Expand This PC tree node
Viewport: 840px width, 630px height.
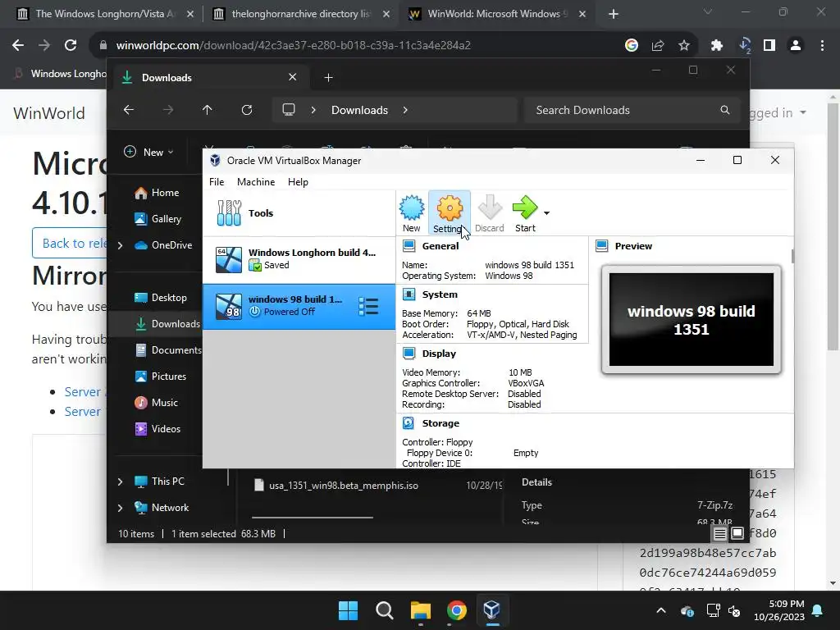coord(121,482)
